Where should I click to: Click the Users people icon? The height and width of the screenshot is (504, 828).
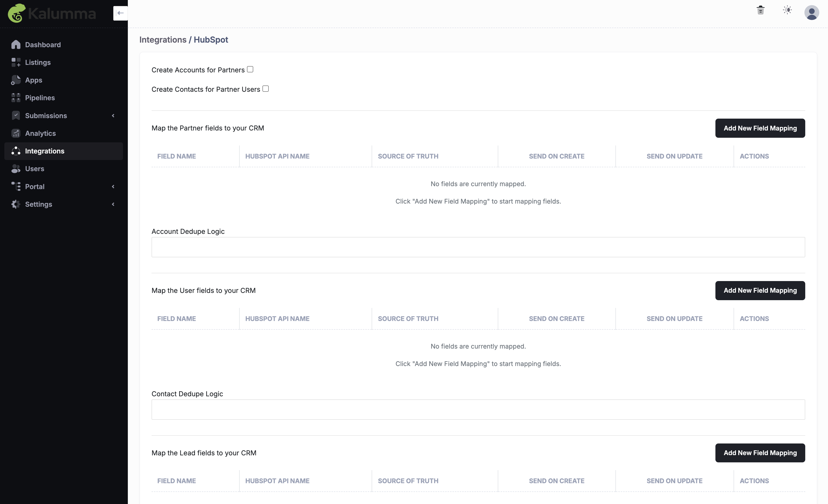click(16, 169)
